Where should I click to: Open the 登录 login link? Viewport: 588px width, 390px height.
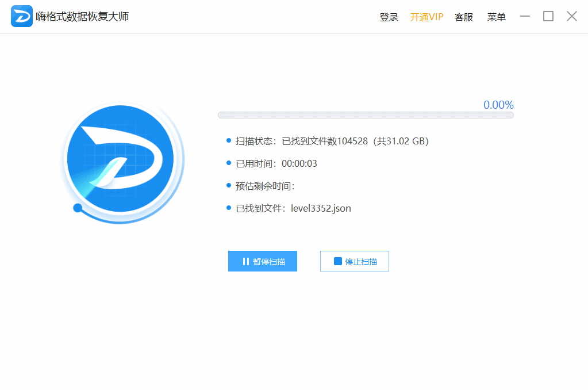[x=389, y=17]
